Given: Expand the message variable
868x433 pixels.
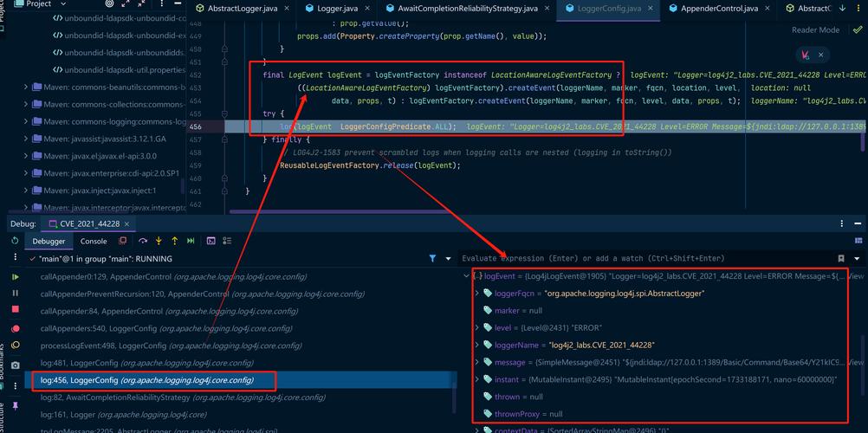Looking at the screenshot, I should [x=477, y=362].
